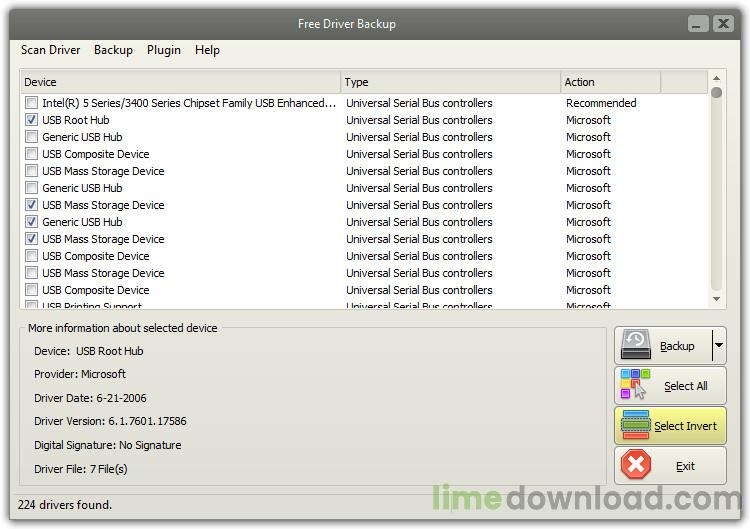The width and height of the screenshot is (750, 529).
Task: Click the Driver Date 6-21-2006 text
Action: click(x=90, y=398)
